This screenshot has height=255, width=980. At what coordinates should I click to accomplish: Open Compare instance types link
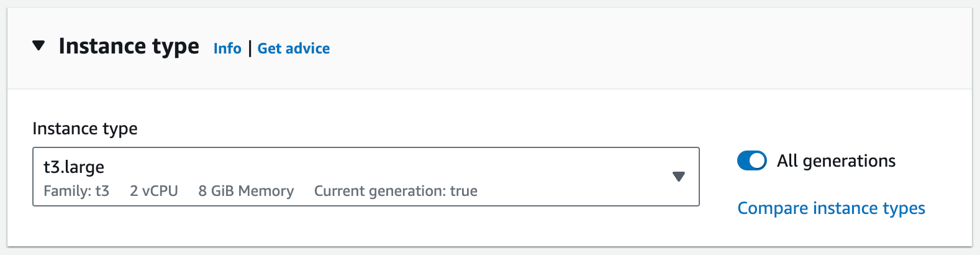[831, 208]
